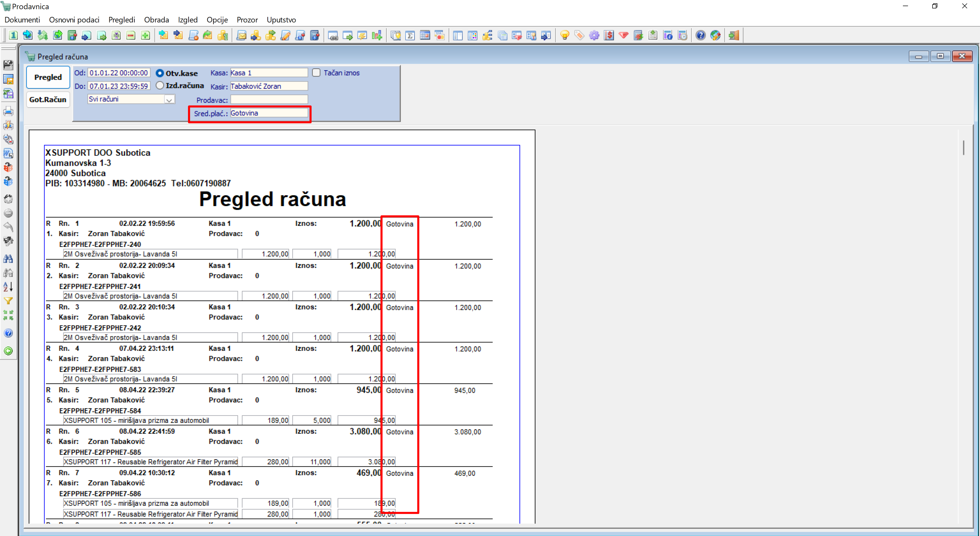Click the yellow light bulb toolbar icon
The width and height of the screenshot is (980, 536).
(565, 35)
